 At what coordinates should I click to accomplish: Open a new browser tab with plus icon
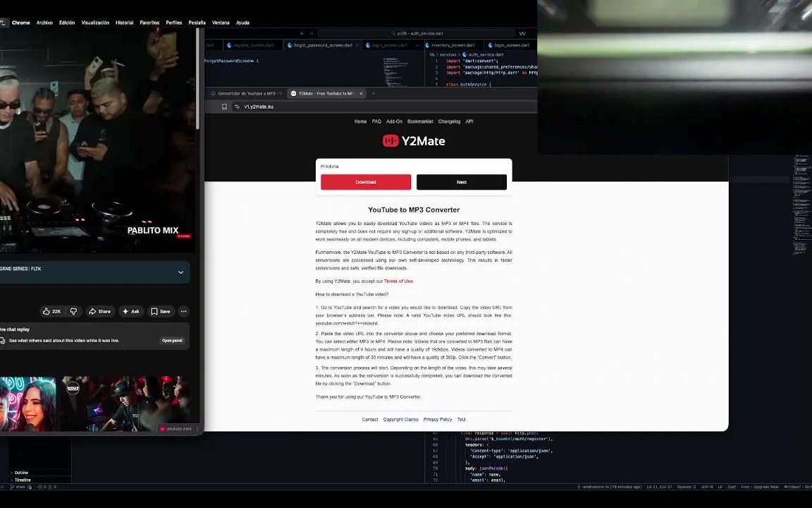373,93
